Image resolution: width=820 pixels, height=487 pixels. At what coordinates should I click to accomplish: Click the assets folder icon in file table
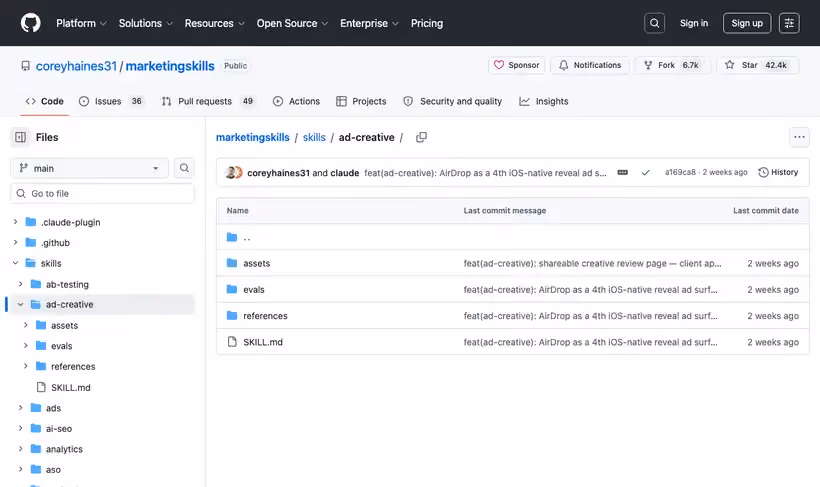(232, 263)
